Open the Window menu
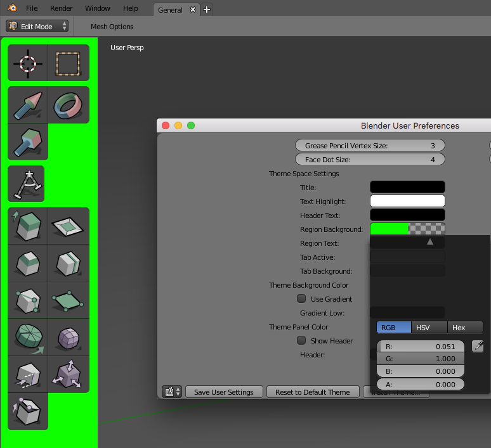The height and width of the screenshot is (448, 491). [98, 8]
